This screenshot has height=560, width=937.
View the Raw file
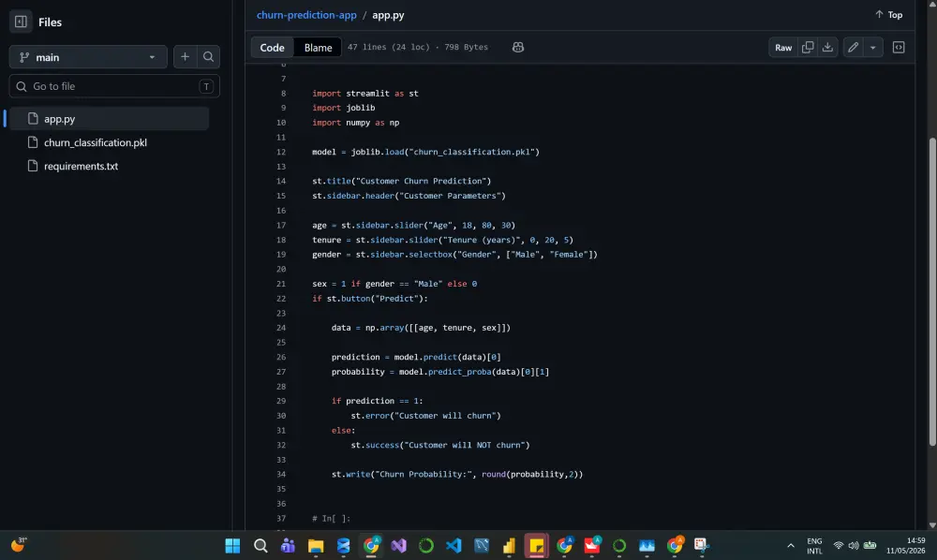[x=782, y=47]
